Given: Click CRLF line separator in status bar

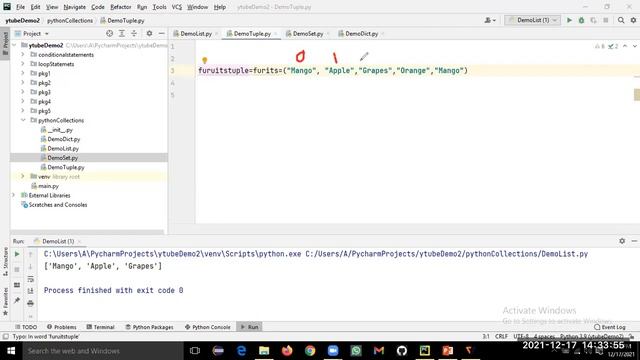Looking at the screenshot, I should tap(501, 336).
